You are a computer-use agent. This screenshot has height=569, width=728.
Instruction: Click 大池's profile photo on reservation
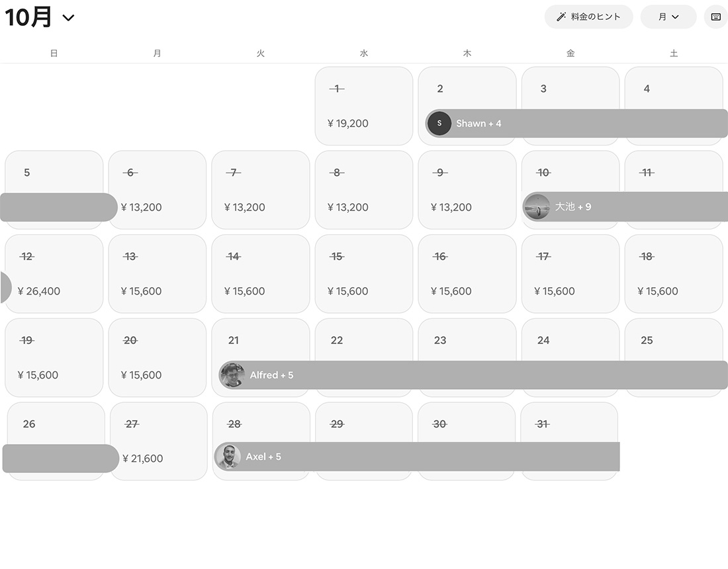(x=536, y=207)
